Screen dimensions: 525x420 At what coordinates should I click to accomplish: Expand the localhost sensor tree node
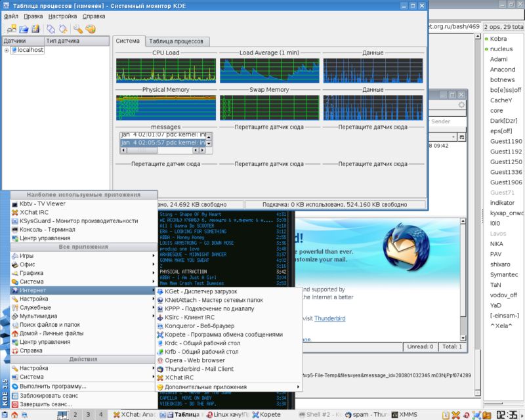pyautogui.click(x=7, y=50)
